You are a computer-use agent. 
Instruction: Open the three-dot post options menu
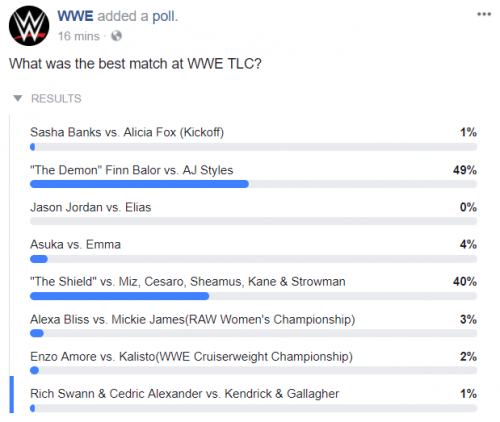click(x=484, y=14)
